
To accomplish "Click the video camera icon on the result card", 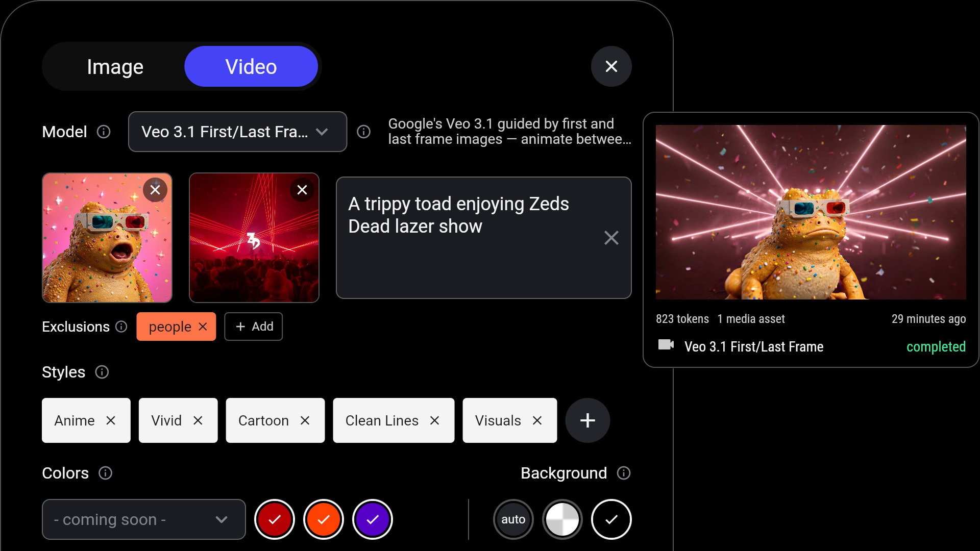I will (666, 345).
